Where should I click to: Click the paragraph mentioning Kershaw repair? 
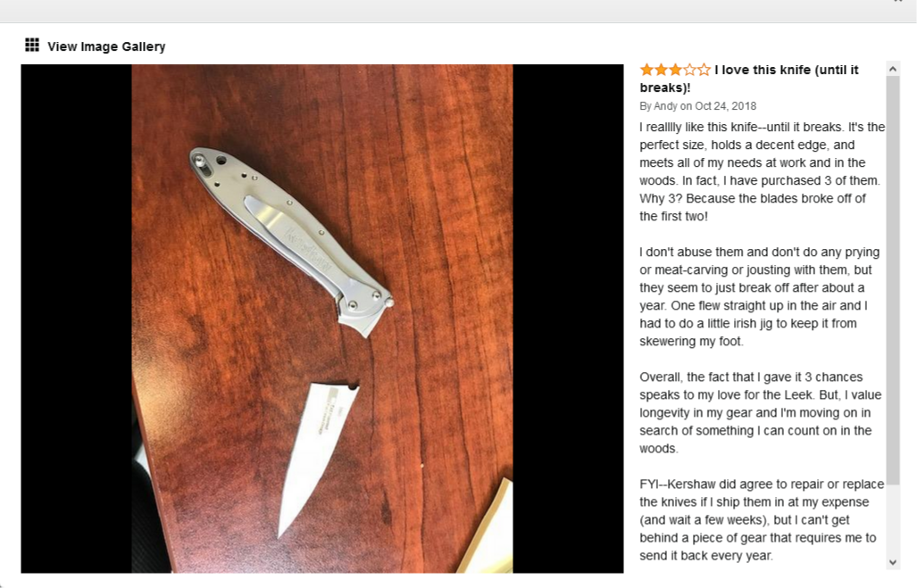pyautogui.click(x=762, y=519)
